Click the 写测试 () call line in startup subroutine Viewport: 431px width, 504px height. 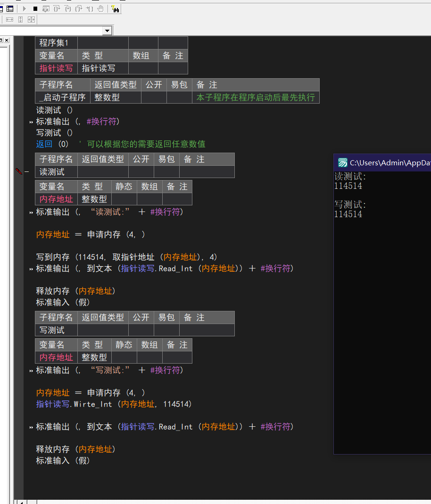[54, 133]
